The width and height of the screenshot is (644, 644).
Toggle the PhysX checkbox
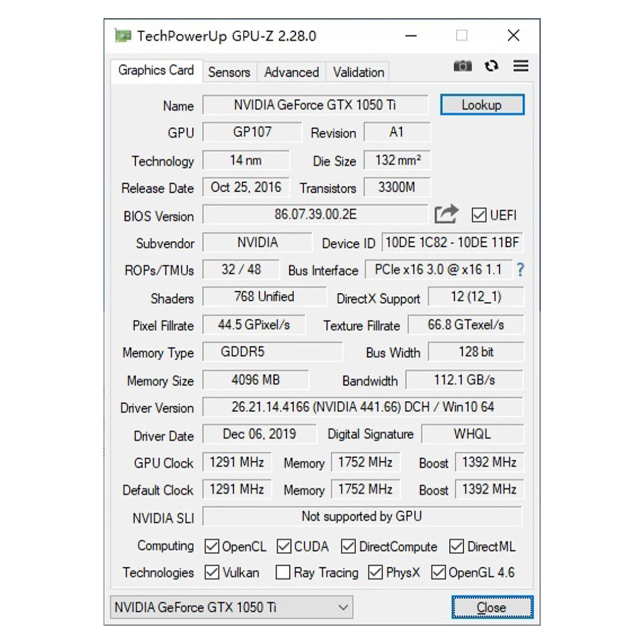pos(376,572)
